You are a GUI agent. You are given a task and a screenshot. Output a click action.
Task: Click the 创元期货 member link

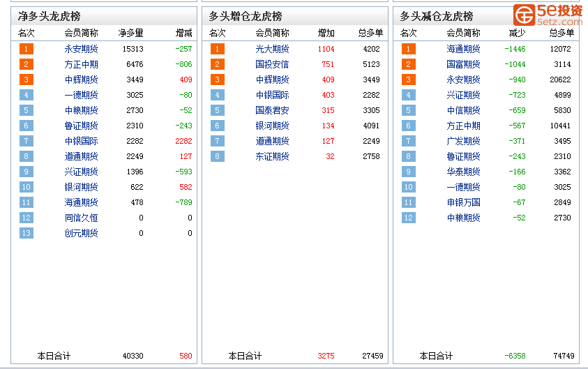tap(81, 234)
